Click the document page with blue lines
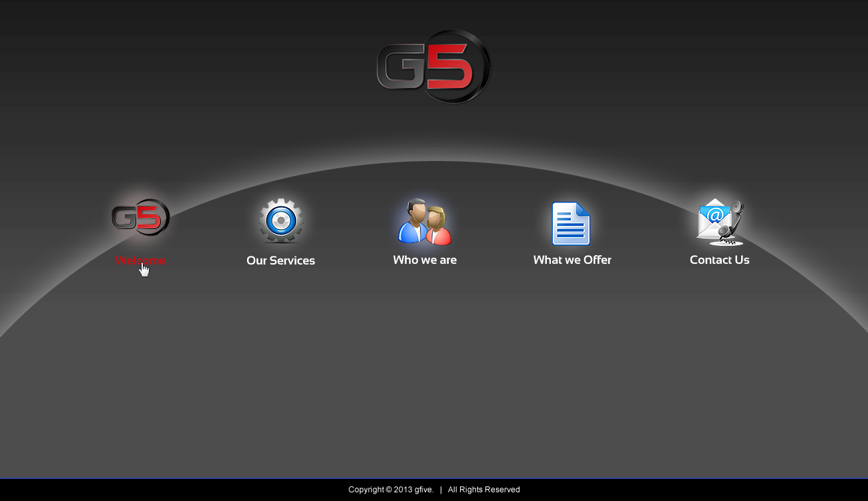Image resolution: width=868 pixels, height=501 pixels. (572, 223)
